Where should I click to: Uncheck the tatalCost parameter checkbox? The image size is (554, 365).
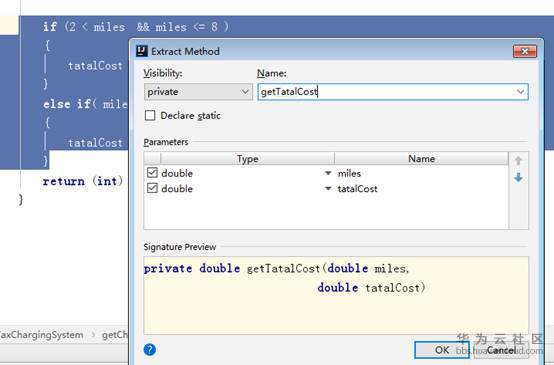click(x=152, y=188)
